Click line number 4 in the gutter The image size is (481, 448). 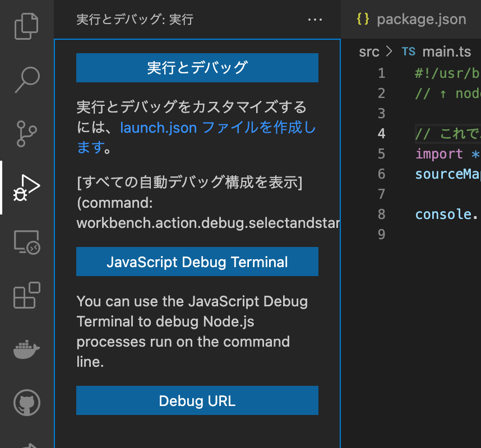pyautogui.click(x=381, y=133)
